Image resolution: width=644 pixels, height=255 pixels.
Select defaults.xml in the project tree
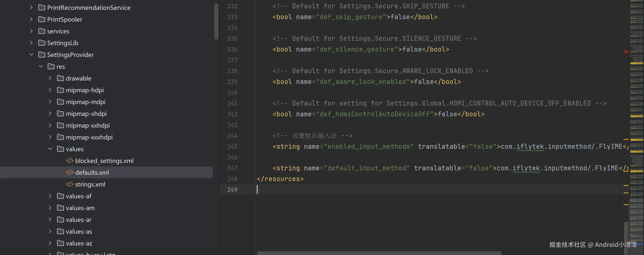tap(92, 172)
